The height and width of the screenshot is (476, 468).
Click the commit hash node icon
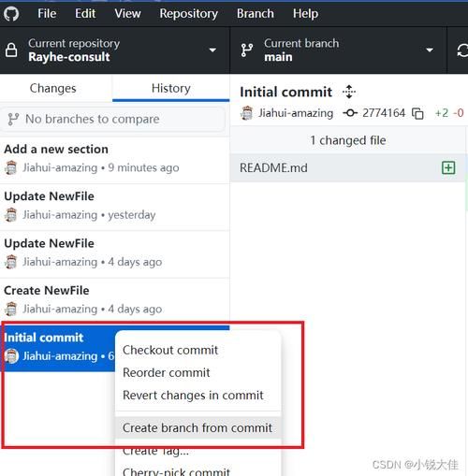tap(350, 113)
